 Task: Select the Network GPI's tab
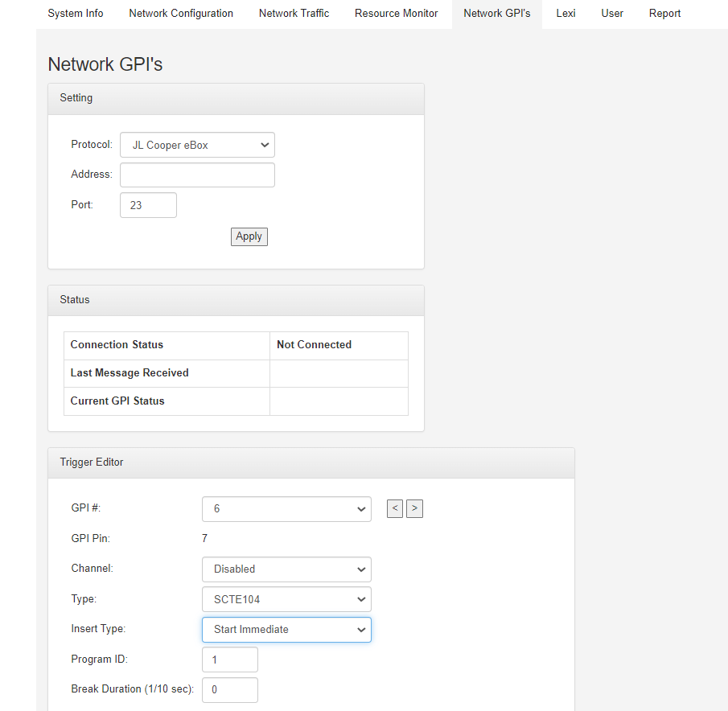(x=496, y=14)
